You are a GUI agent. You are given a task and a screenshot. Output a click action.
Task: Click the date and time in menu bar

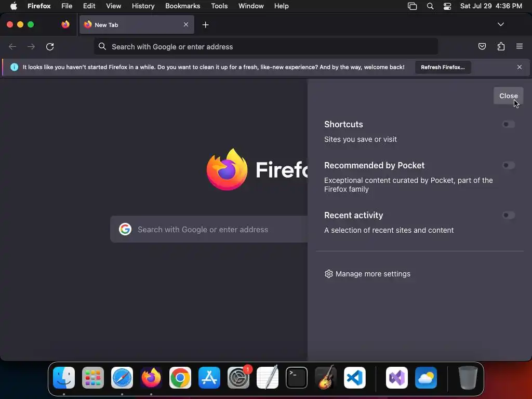pyautogui.click(x=491, y=6)
